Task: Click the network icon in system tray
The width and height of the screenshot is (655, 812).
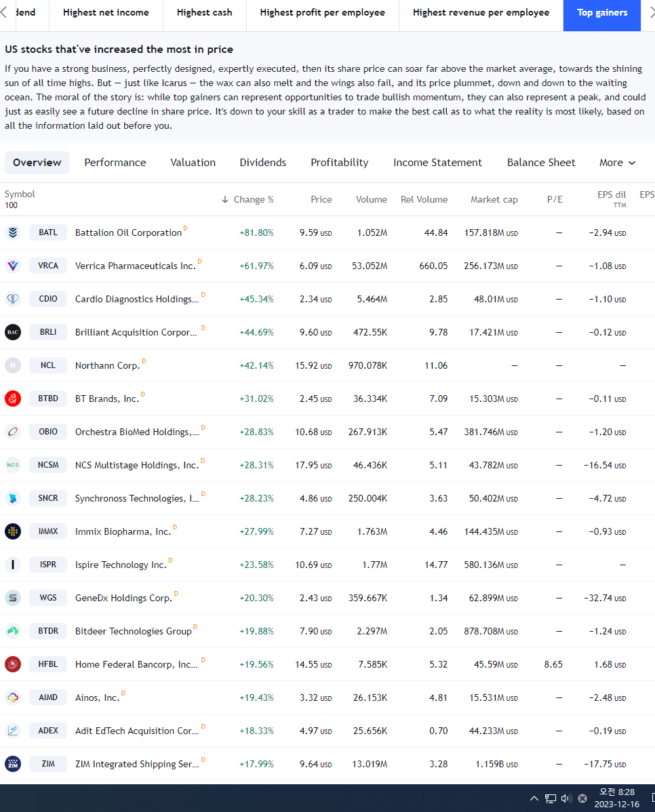Action: 551,798
